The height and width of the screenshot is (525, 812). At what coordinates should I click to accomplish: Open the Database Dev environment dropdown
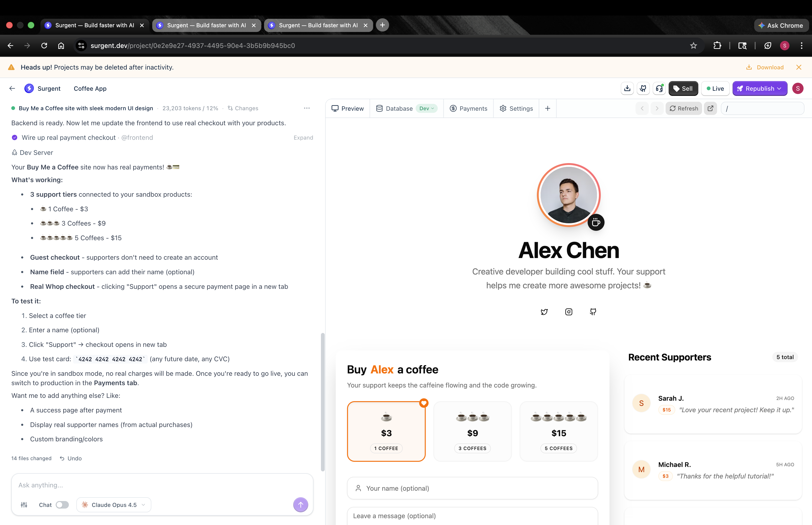(427, 108)
